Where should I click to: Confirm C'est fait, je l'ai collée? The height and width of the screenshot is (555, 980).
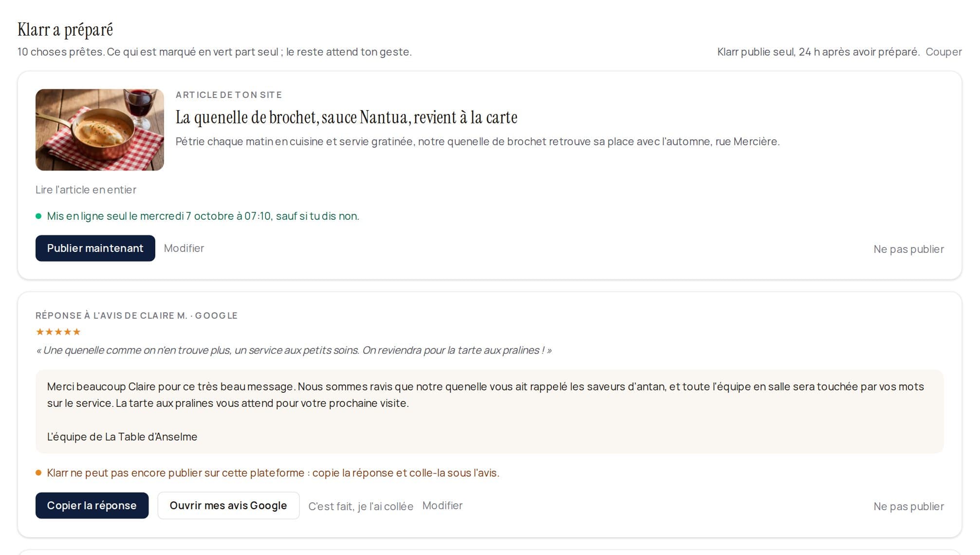[361, 506]
